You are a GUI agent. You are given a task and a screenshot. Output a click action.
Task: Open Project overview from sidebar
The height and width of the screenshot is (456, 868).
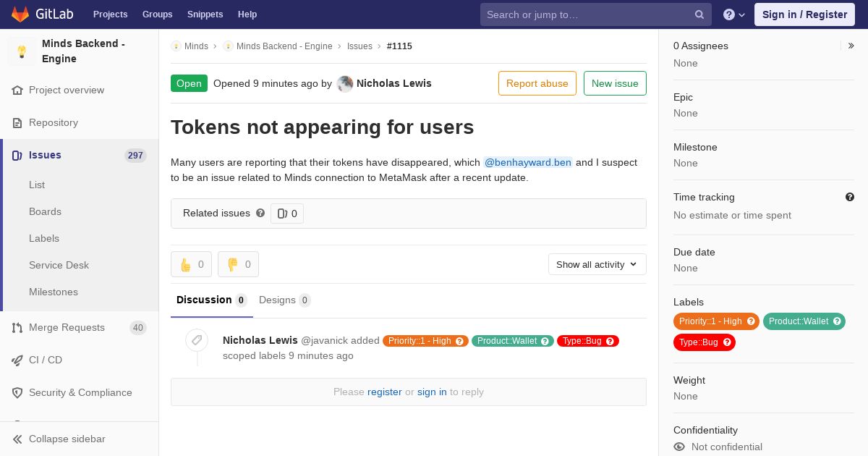(x=67, y=90)
